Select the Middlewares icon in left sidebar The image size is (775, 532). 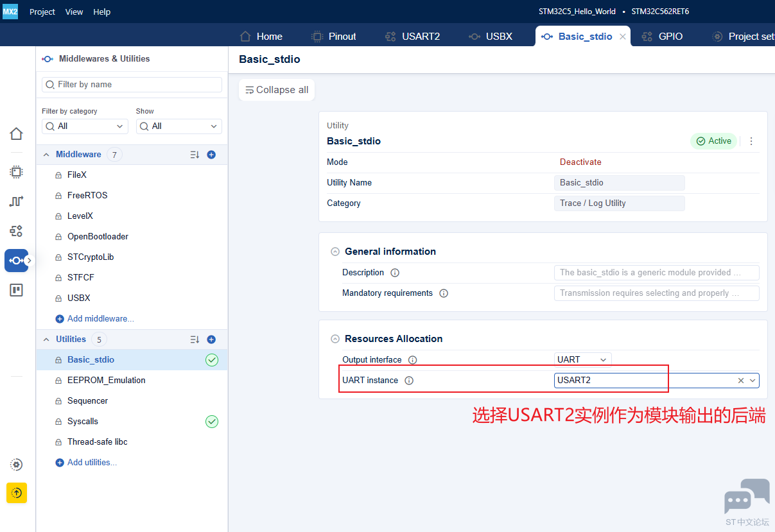coord(17,261)
